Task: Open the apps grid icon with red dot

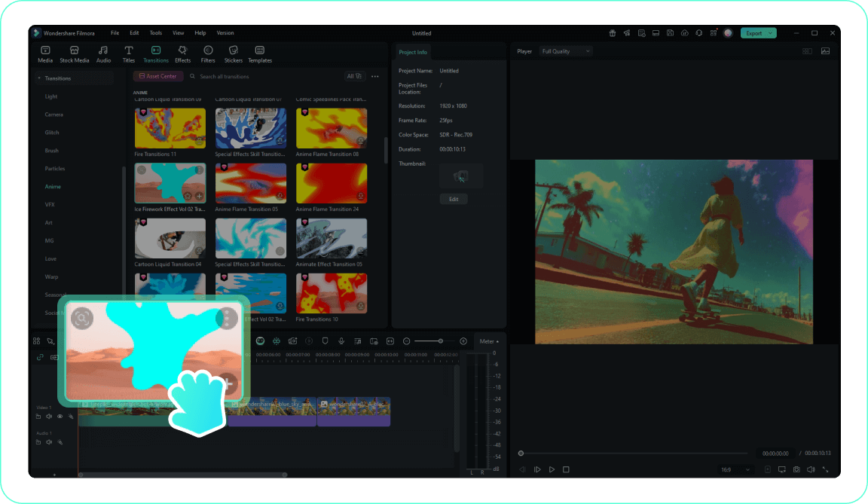Action: point(714,33)
